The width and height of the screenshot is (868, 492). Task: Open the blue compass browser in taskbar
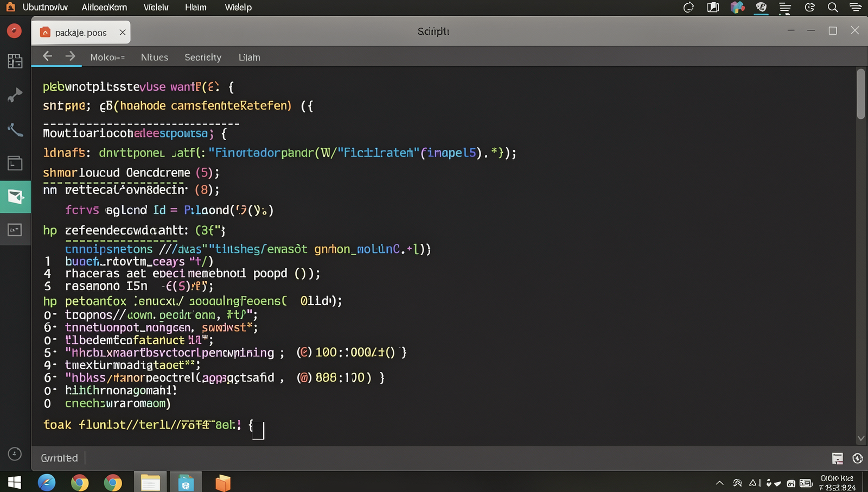pos(47,482)
